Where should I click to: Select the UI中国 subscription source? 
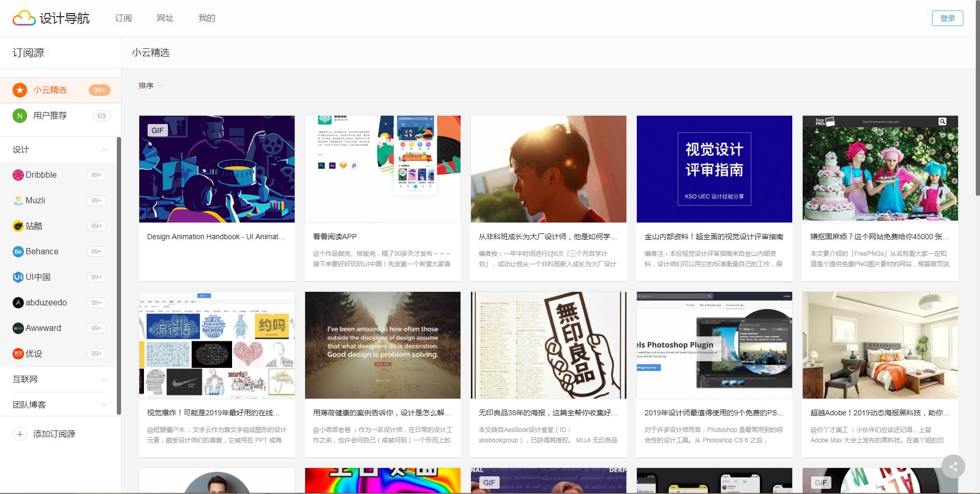pyautogui.click(x=58, y=277)
